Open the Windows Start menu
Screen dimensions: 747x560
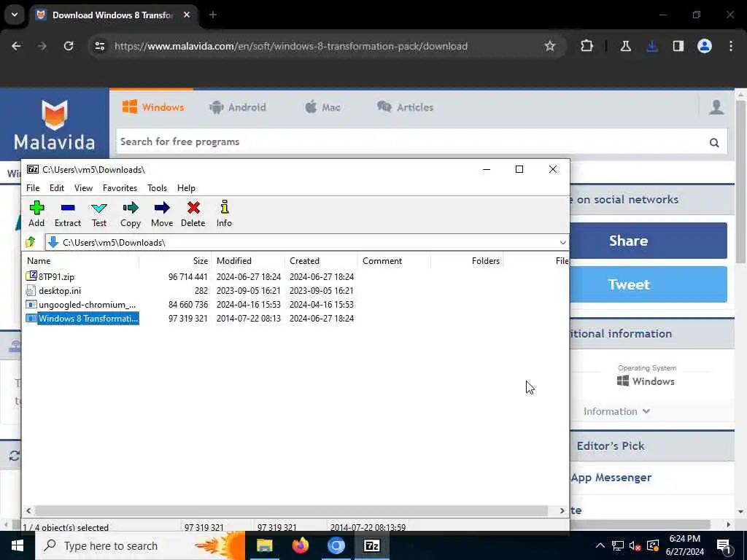click(x=18, y=545)
